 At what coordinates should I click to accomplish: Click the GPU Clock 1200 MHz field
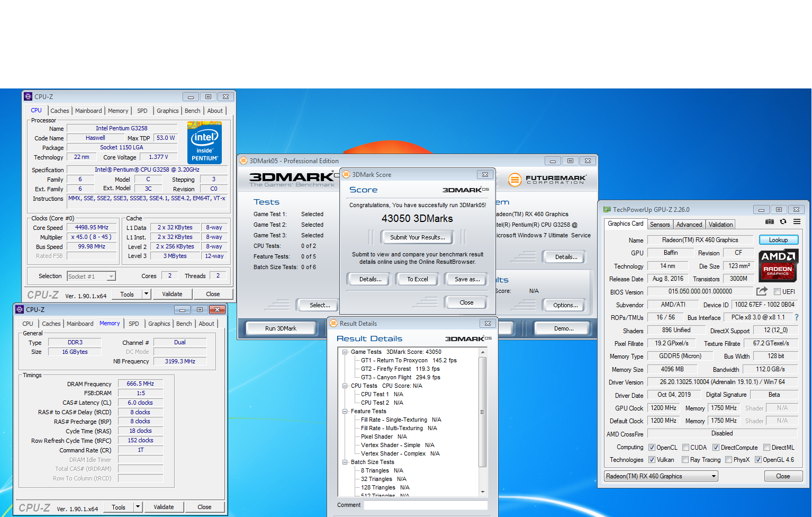[663, 408]
